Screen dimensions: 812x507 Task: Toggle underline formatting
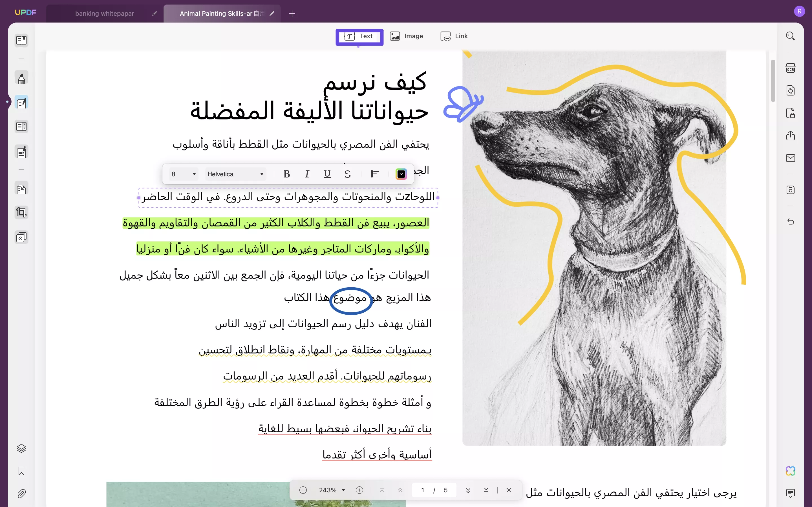(327, 174)
